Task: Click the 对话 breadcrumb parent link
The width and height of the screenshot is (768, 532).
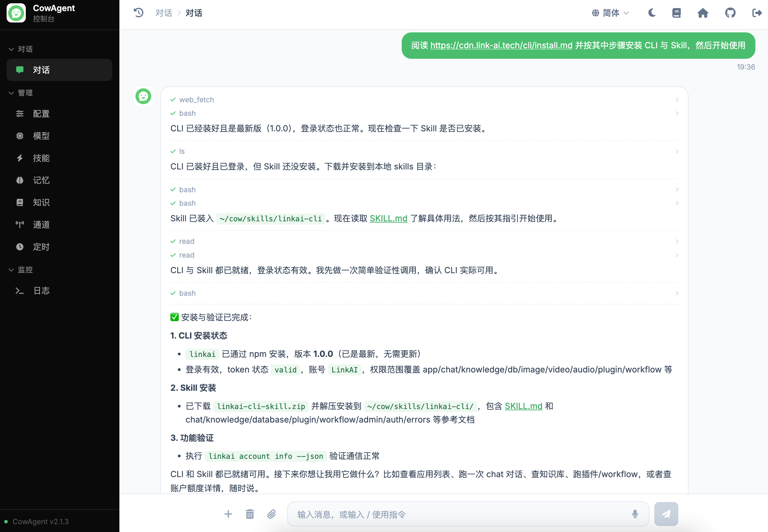Action: pyautogui.click(x=163, y=13)
